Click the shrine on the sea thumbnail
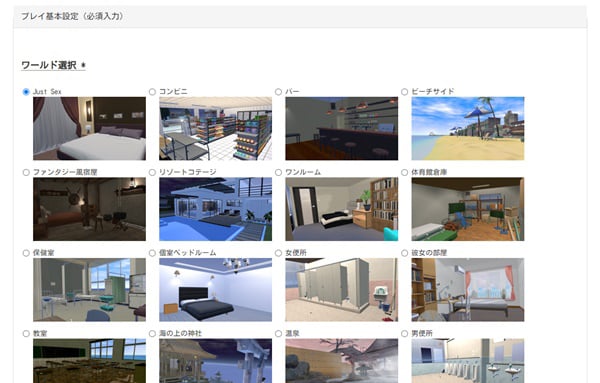 215,361
